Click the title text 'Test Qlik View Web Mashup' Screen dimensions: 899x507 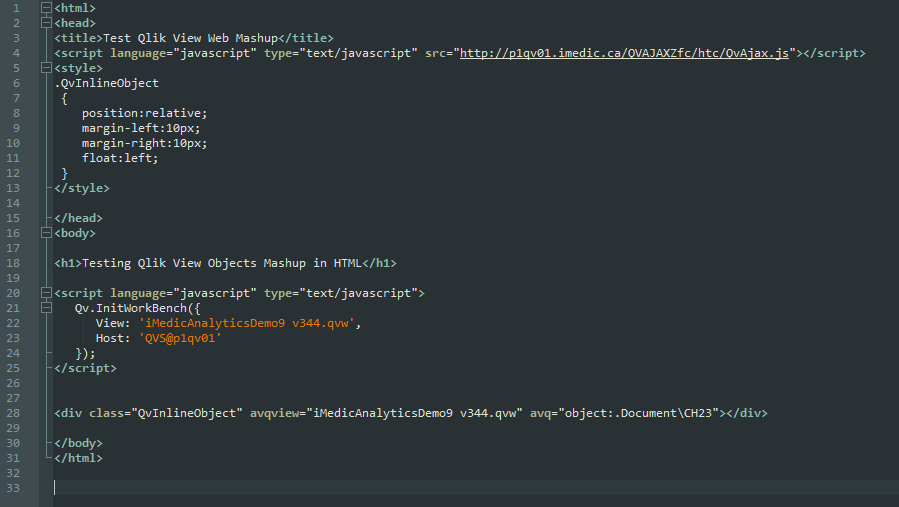[x=190, y=38]
